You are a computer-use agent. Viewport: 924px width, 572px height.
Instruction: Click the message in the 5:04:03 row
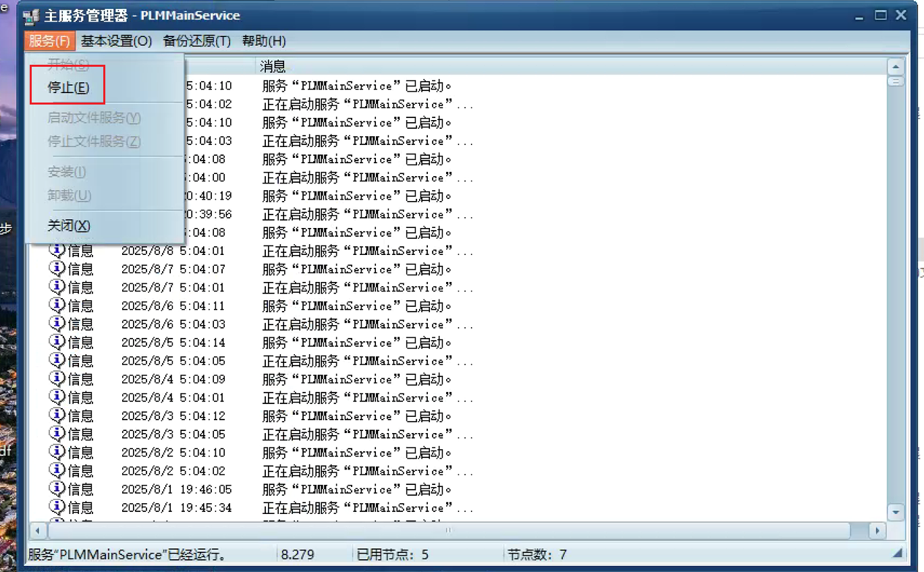click(x=368, y=141)
